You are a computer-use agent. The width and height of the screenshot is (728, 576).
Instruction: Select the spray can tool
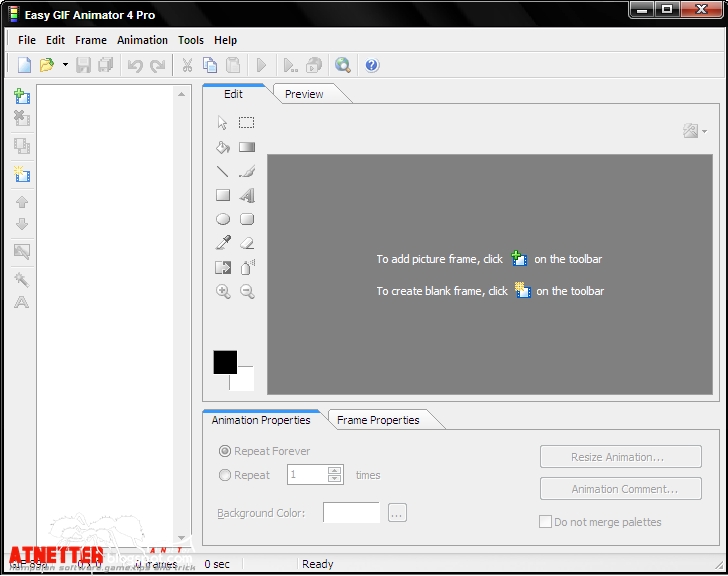coord(247,267)
